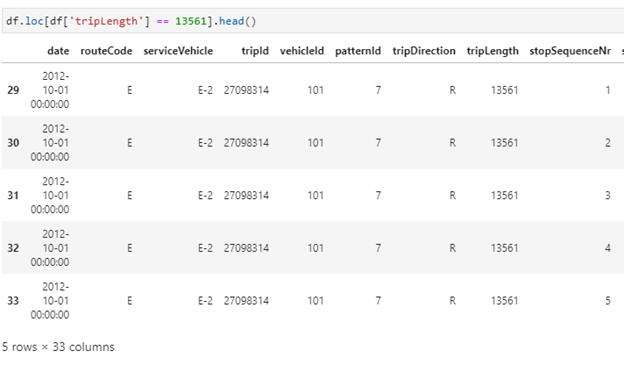The width and height of the screenshot is (624, 365).
Task: Click stopSequenceNr value 5
Action: [608, 301]
